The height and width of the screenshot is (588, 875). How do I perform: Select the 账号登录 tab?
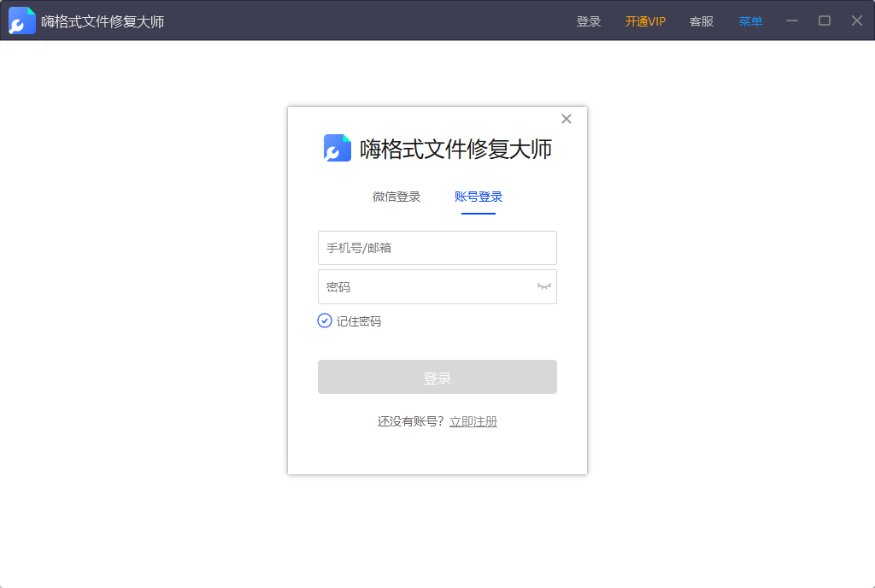tap(479, 197)
